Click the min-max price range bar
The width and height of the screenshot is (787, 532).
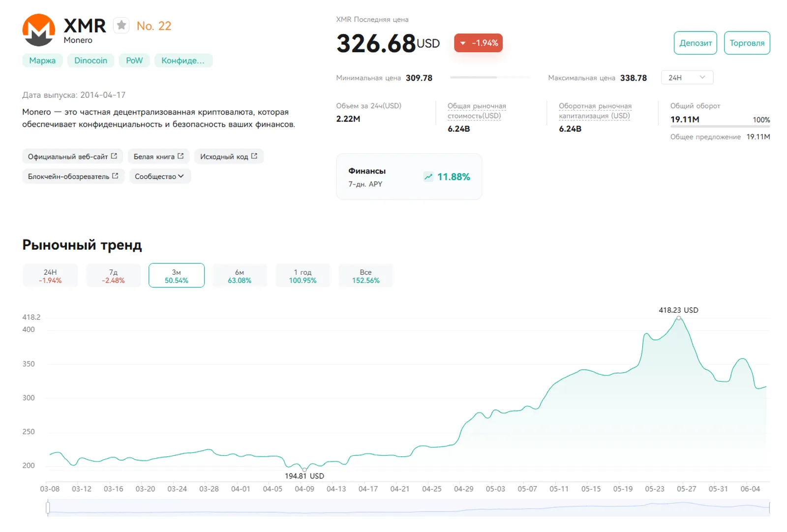(490, 78)
